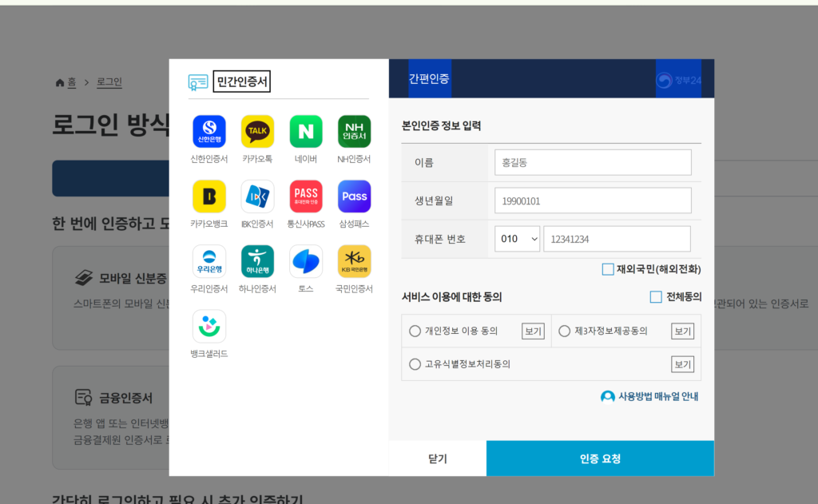Select the NH인증서 icon
818x504 pixels.
[x=354, y=132]
